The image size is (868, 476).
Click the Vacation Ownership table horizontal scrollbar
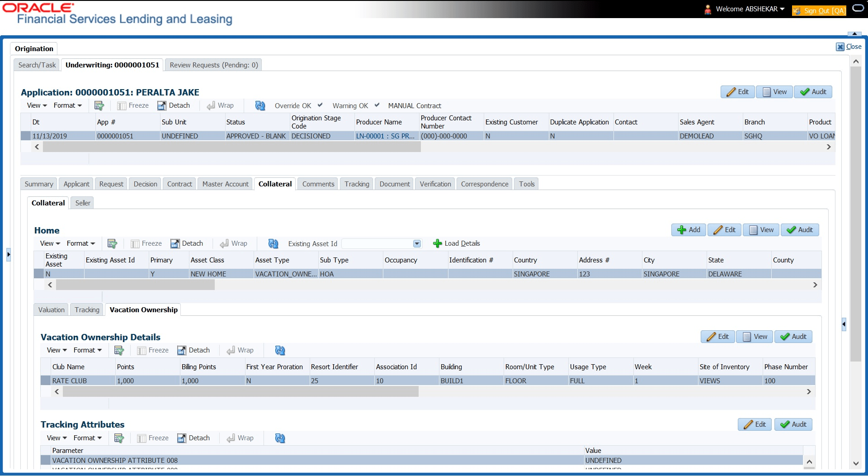241,392
